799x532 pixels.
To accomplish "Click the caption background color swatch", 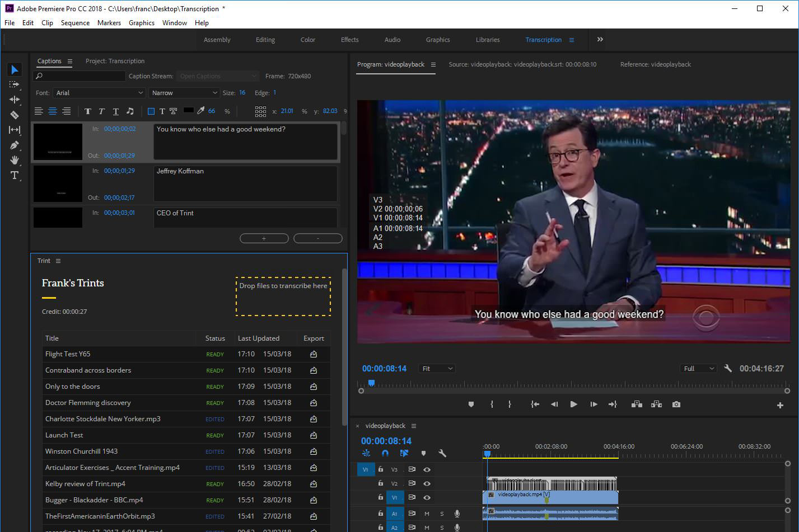I will coord(189,111).
